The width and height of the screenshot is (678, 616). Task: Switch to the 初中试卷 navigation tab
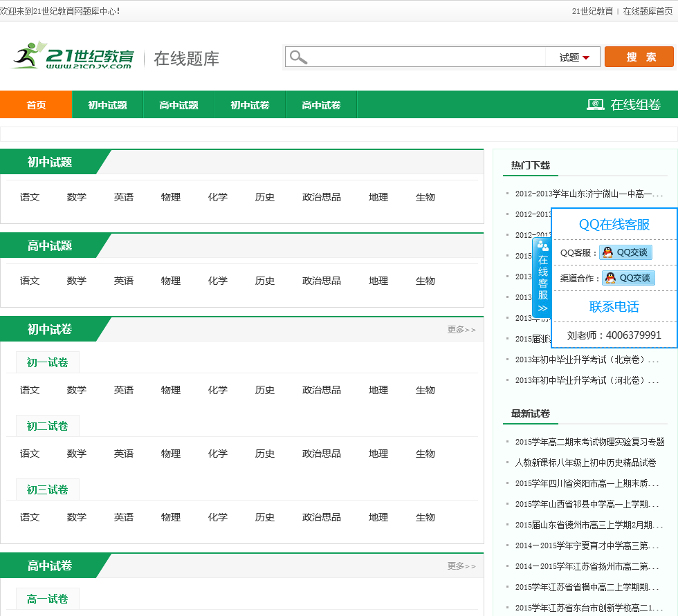pos(250,105)
